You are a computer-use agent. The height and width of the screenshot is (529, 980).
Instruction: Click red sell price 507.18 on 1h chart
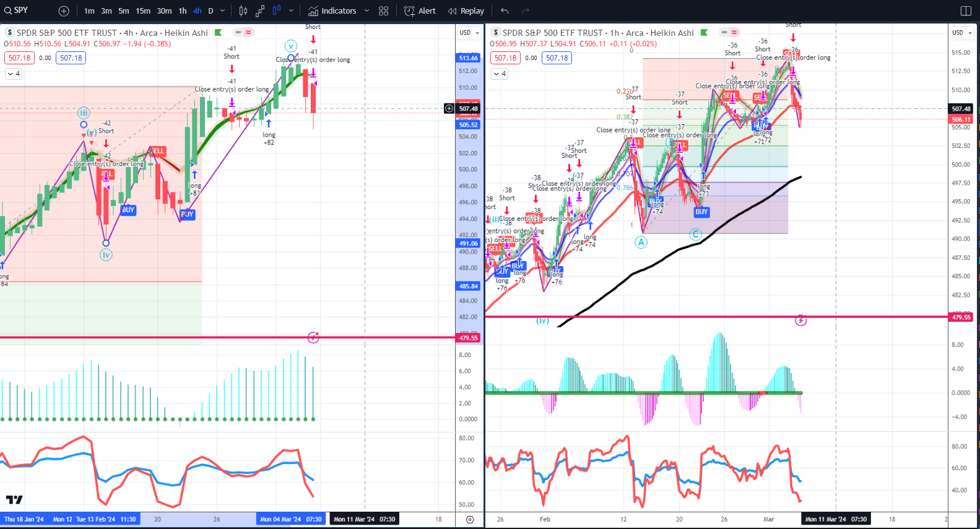(505, 58)
